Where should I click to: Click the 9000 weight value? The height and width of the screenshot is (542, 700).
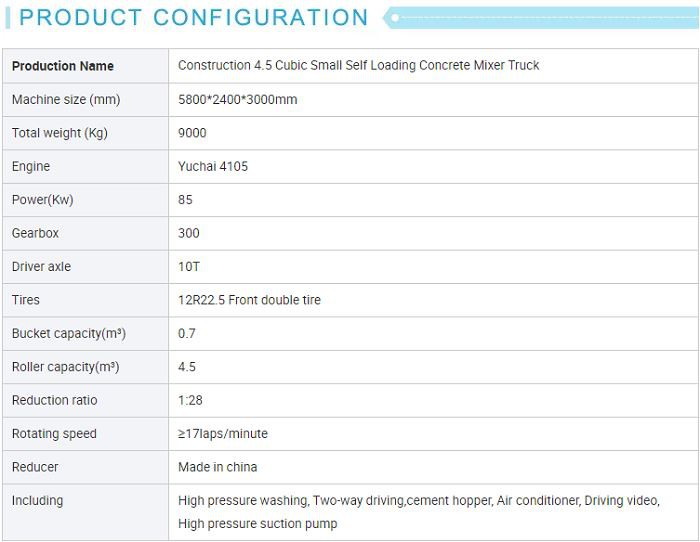pyautogui.click(x=192, y=133)
